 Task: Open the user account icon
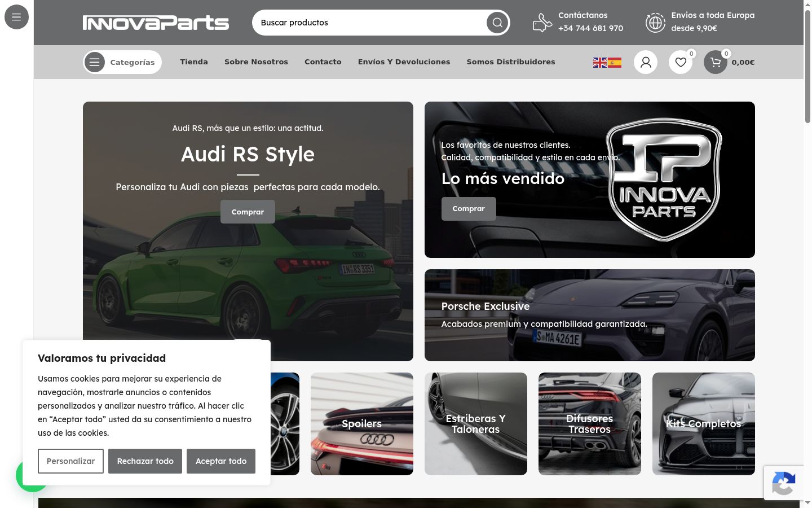(646, 62)
